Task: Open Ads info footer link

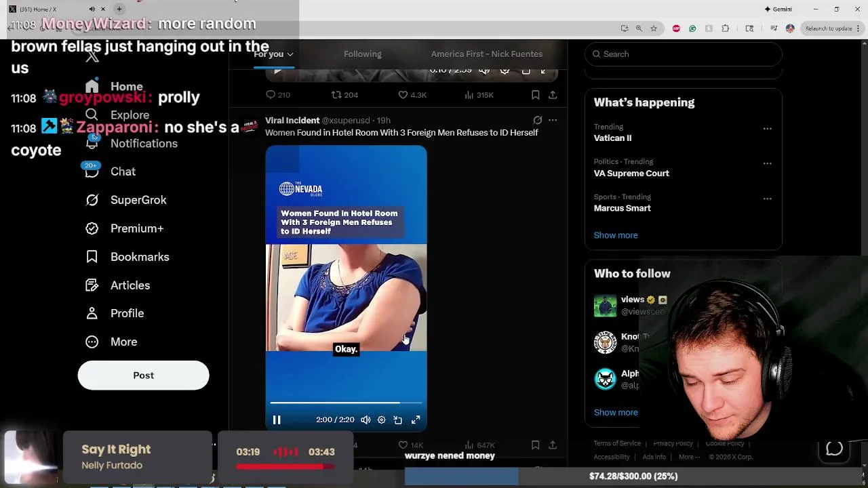Action: tap(654, 457)
